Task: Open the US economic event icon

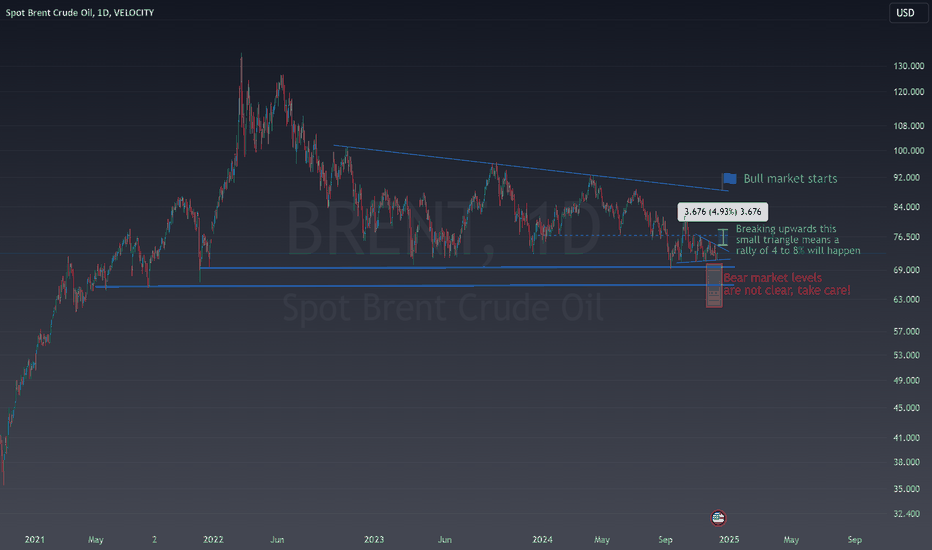Action: 718,518
